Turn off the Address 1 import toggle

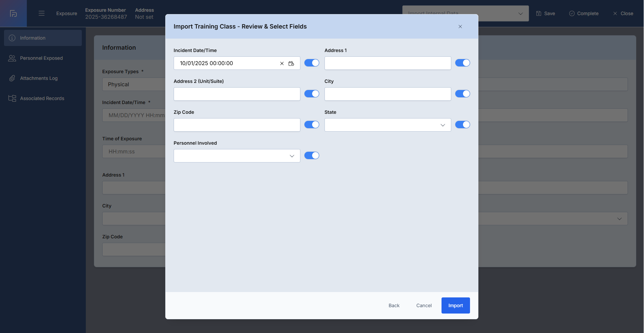[463, 63]
